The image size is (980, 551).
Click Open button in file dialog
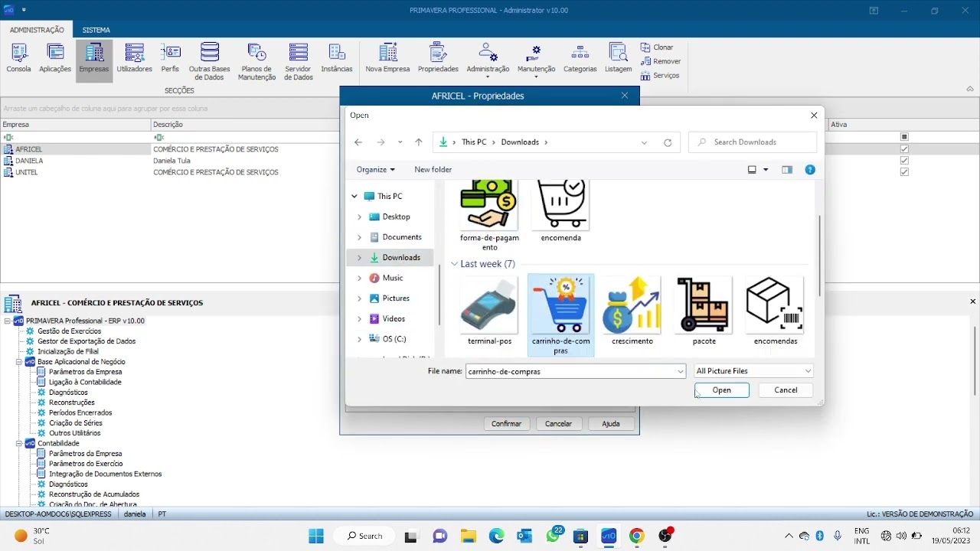(722, 390)
